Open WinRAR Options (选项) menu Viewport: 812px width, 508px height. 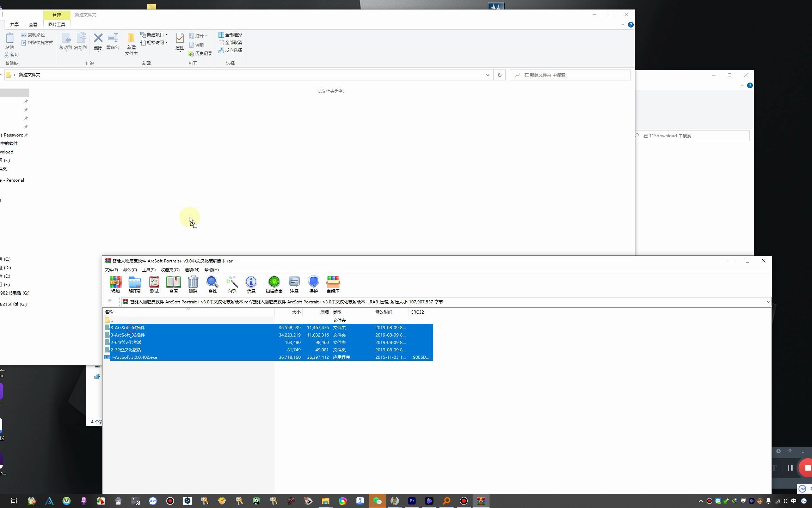click(192, 270)
